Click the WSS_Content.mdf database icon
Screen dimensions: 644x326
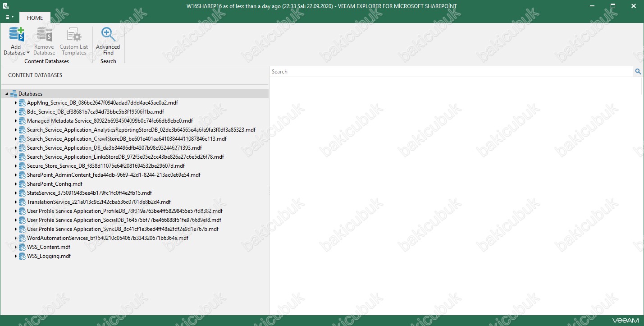pyautogui.click(x=22, y=247)
